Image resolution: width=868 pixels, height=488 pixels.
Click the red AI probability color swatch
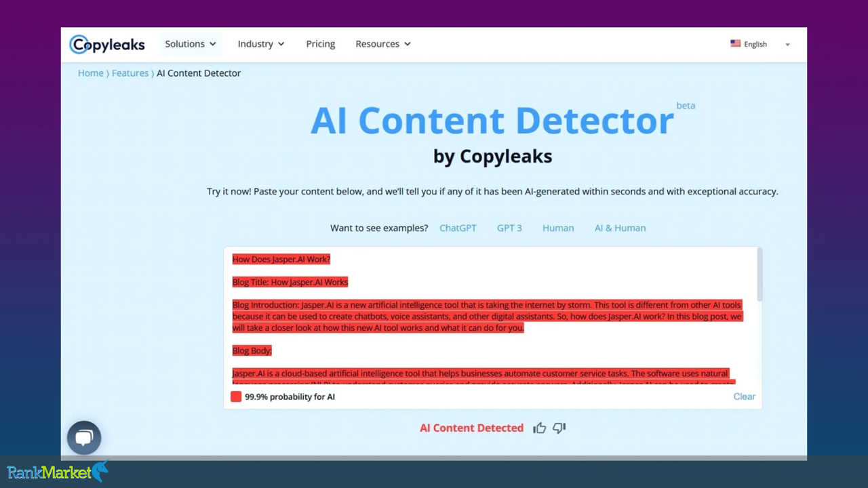point(236,396)
